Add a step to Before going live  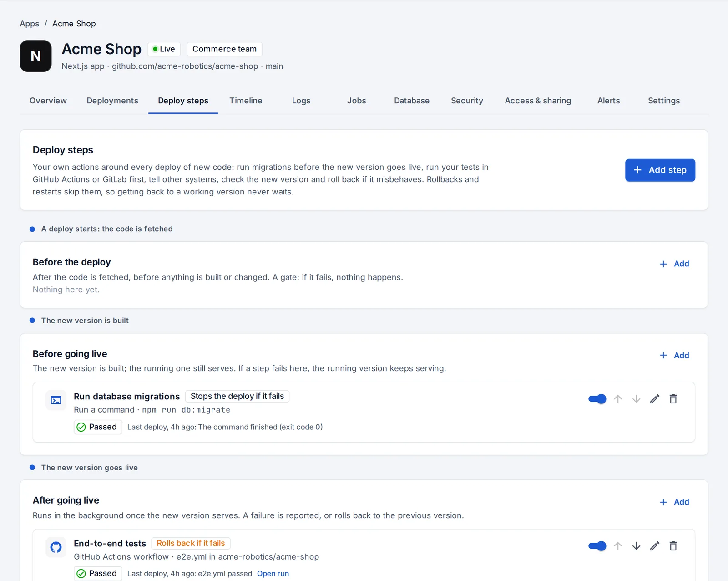[675, 356]
